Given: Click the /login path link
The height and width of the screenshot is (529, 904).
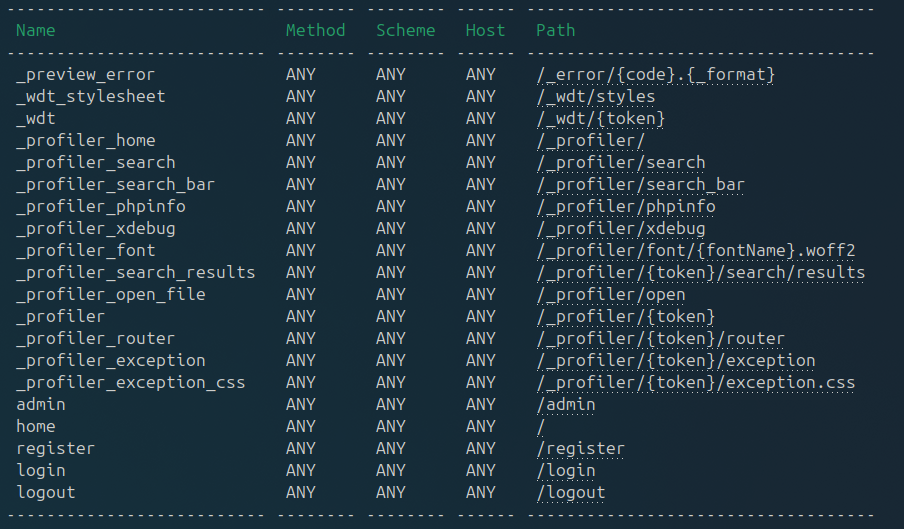Looking at the screenshot, I should 566,471.
